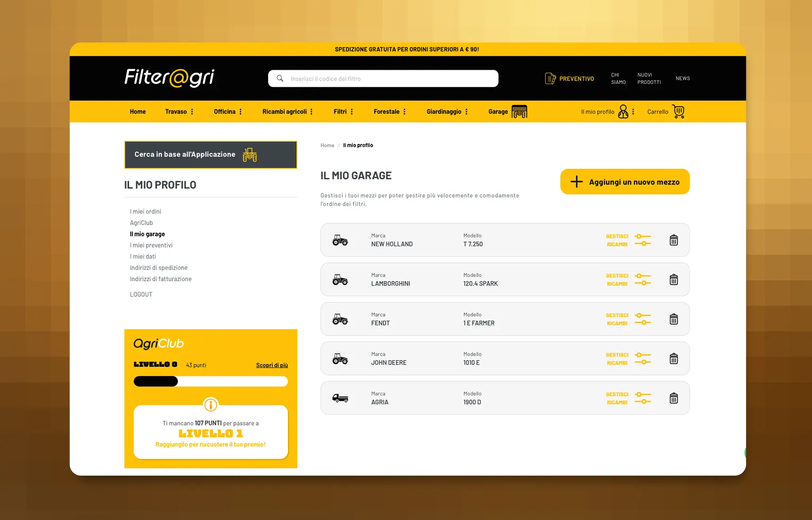Click the free shipping promo banner text
Screen dimensions: 812x520
407,49
